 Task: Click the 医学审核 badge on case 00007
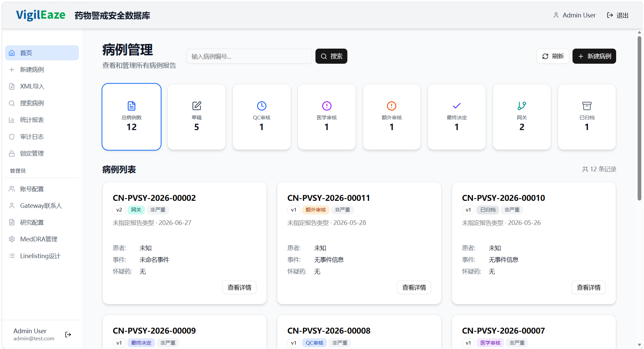click(x=490, y=343)
